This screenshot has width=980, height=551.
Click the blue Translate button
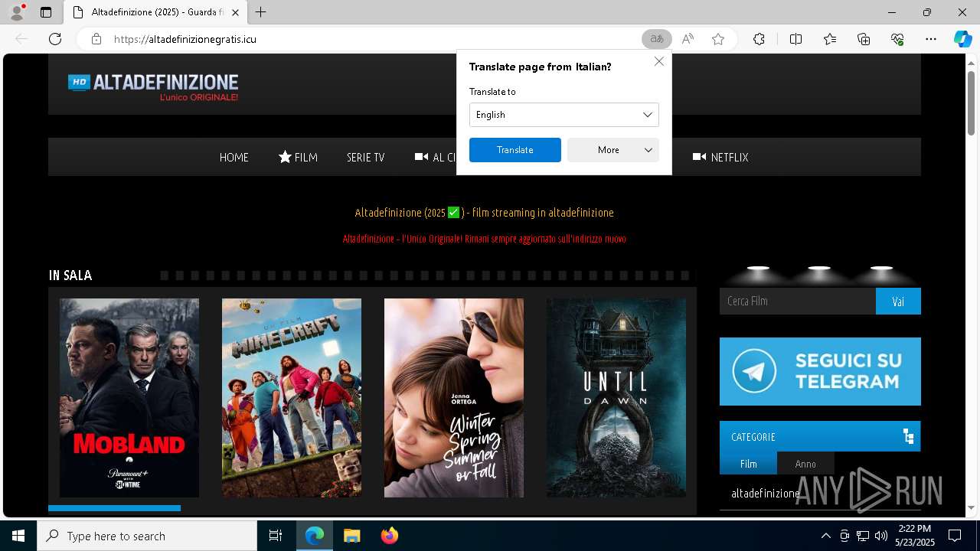[515, 150]
